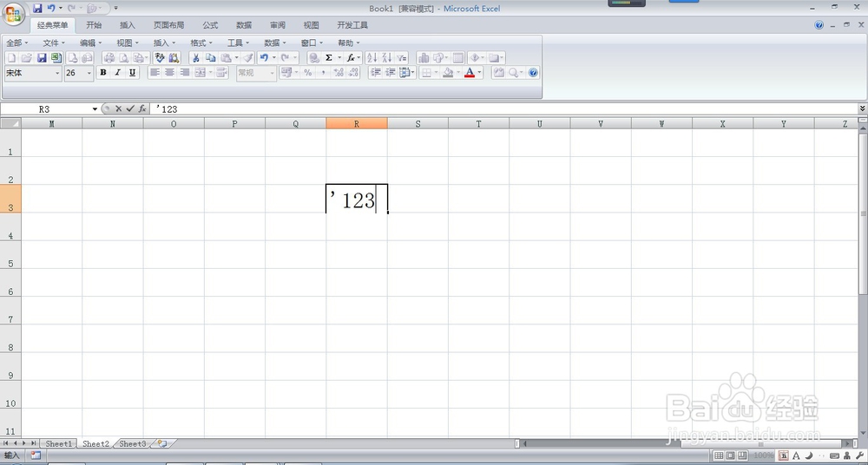The height and width of the screenshot is (465, 868).
Task: Confirm the cell entry with checkmark
Action: coord(130,108)
